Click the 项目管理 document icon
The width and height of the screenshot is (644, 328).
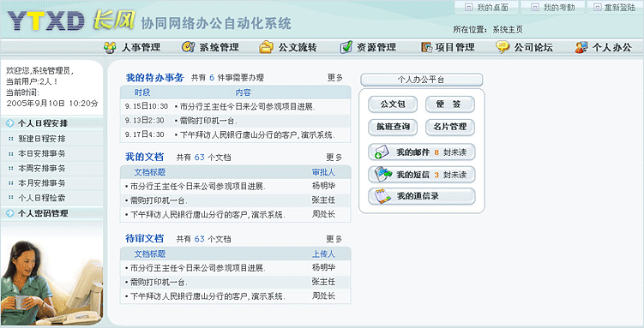point(427,47)
